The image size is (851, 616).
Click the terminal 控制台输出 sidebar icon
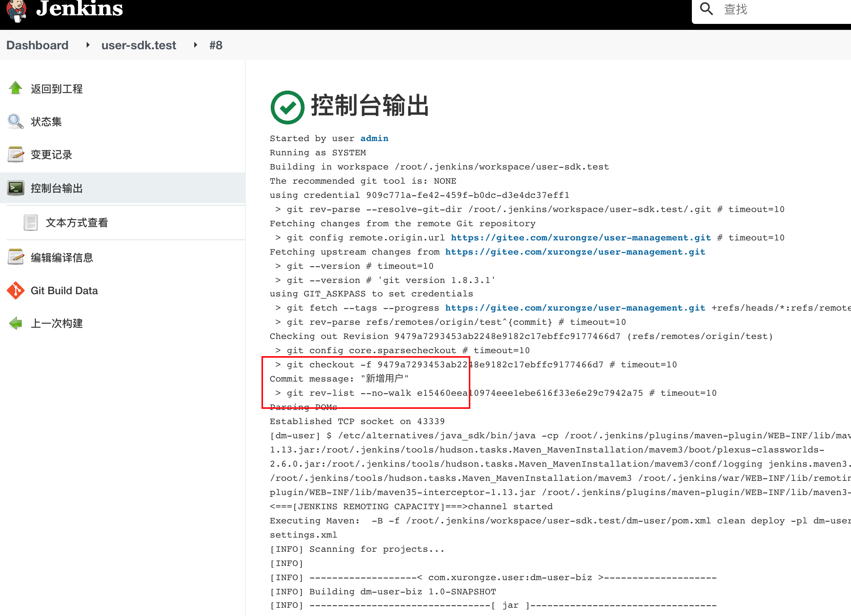click(16, 188)
